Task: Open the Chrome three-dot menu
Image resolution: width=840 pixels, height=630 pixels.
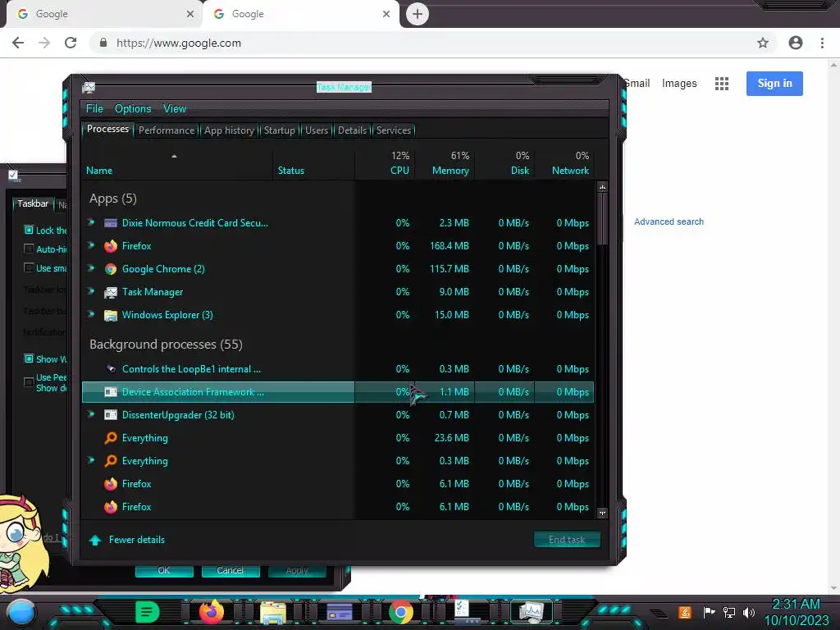Action: click(x=822, y=43)
